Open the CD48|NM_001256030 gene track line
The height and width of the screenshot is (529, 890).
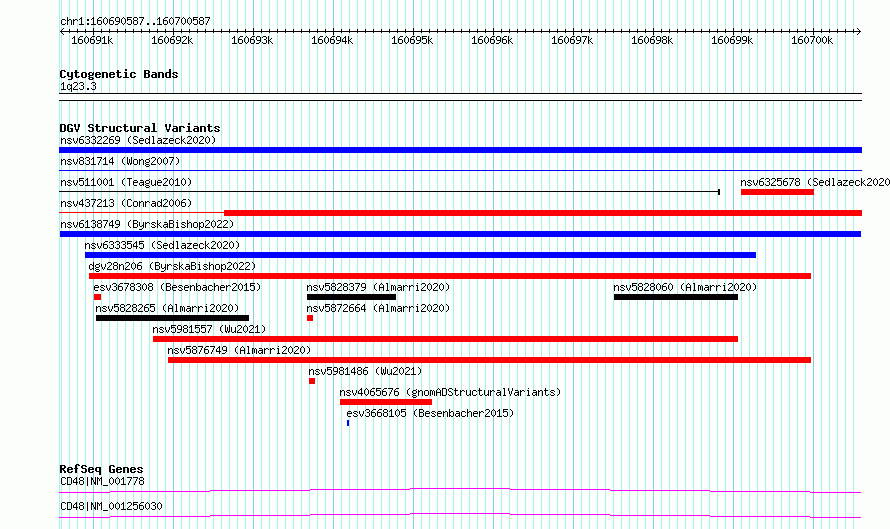460,515
